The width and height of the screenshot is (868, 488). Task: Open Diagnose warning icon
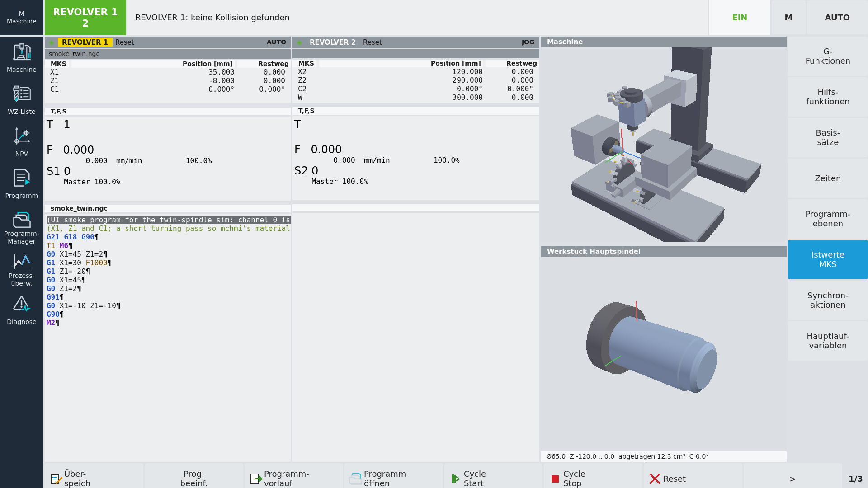[22, 304]
